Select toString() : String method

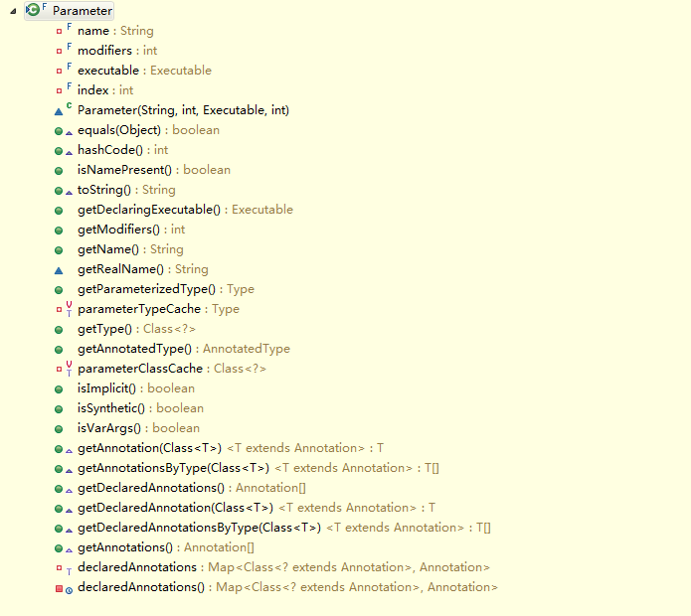(126, 190)
